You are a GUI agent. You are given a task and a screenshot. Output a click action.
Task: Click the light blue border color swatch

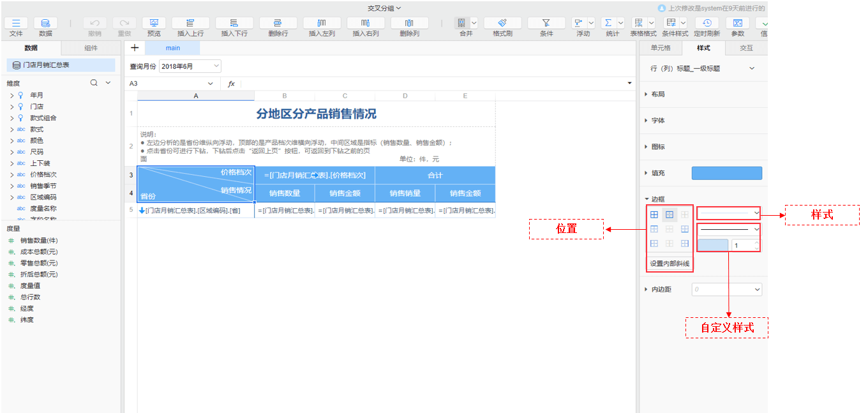pyautogui.click(x=712, y=245)
